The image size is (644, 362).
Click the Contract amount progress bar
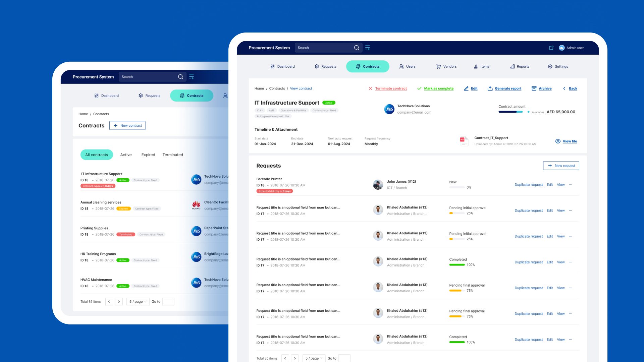click(x=511, y=112)
